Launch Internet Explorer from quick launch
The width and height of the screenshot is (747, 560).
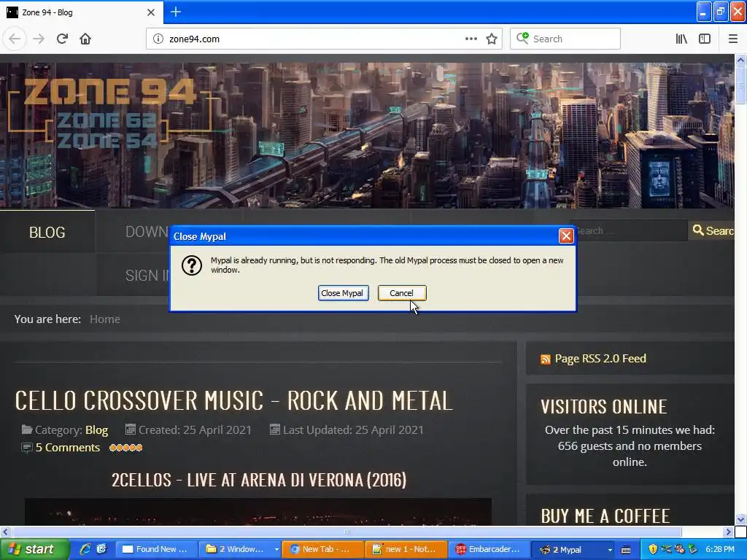(x=85, y=549)
